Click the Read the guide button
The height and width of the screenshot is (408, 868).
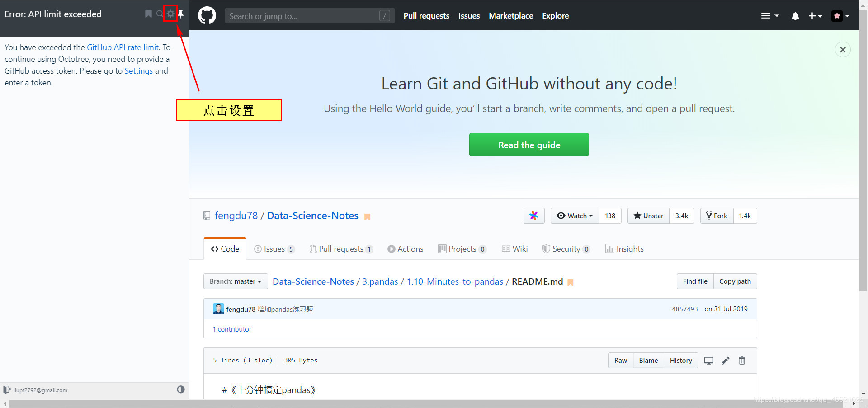click(528, 145)
